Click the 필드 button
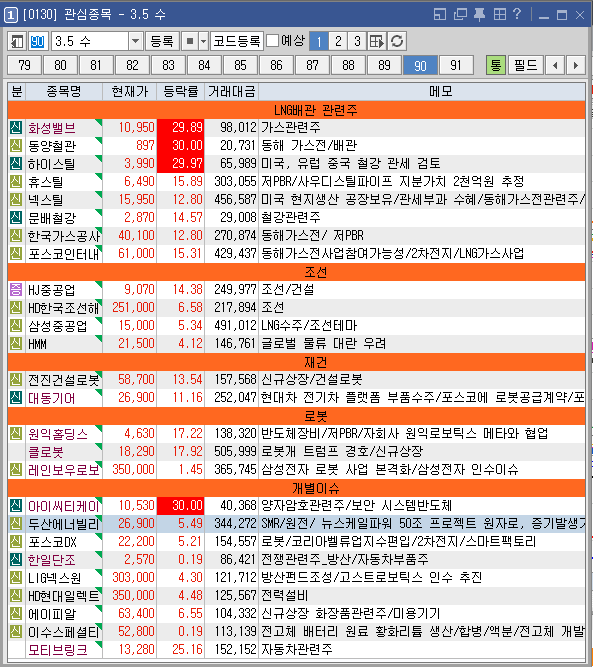The height and width of the screenshot is (667, 593). (526, 65)
